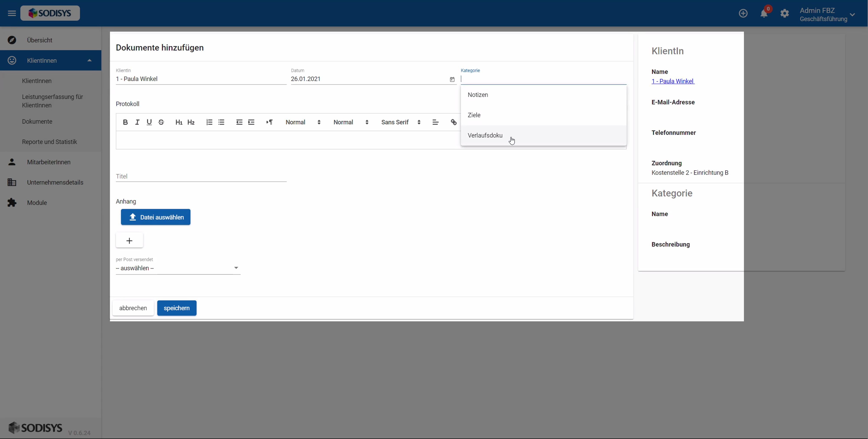Select Notizen from the Kategorie list
The image size is (868, 439).
543,95
